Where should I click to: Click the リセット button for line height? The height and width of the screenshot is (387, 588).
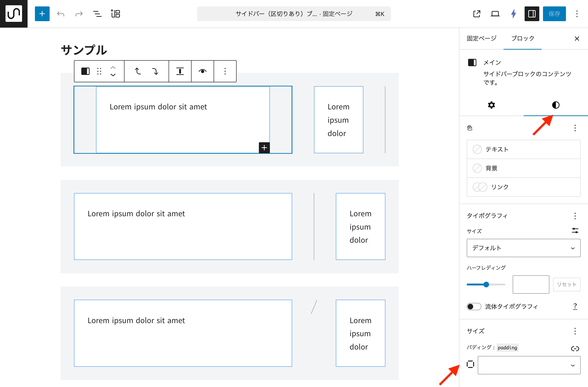tap(566, 284)
